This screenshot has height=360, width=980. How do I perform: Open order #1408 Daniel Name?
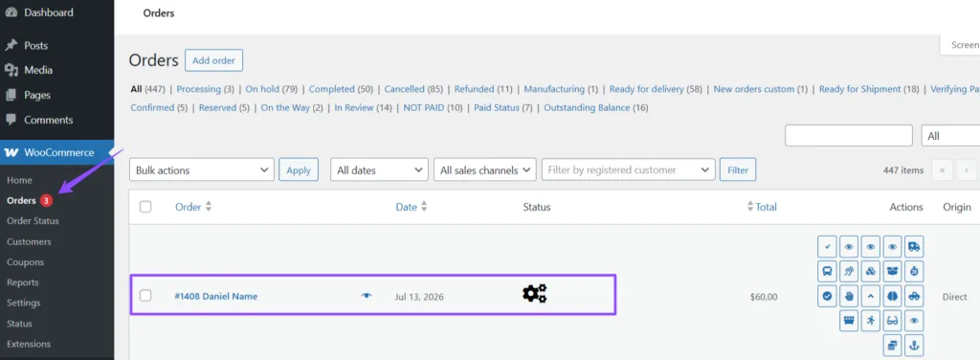(215, 296)
